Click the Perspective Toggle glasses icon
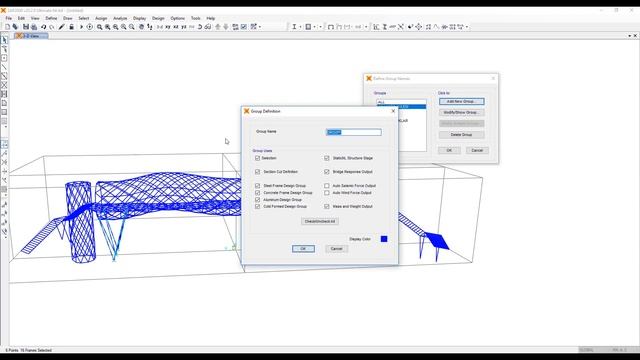 coord(208,27)
